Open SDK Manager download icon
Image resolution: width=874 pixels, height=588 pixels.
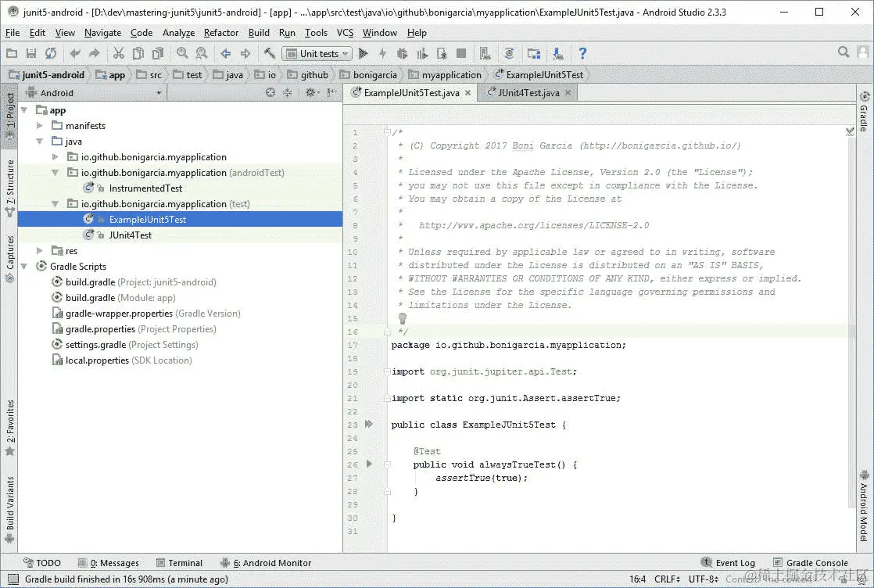point(557,53)
